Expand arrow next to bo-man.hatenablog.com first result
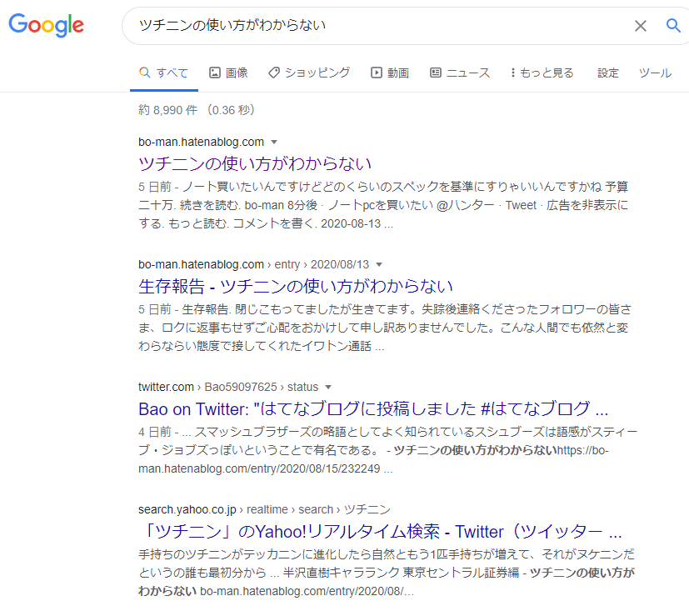Screen dimensions: 689x616 tap(274, 142)
